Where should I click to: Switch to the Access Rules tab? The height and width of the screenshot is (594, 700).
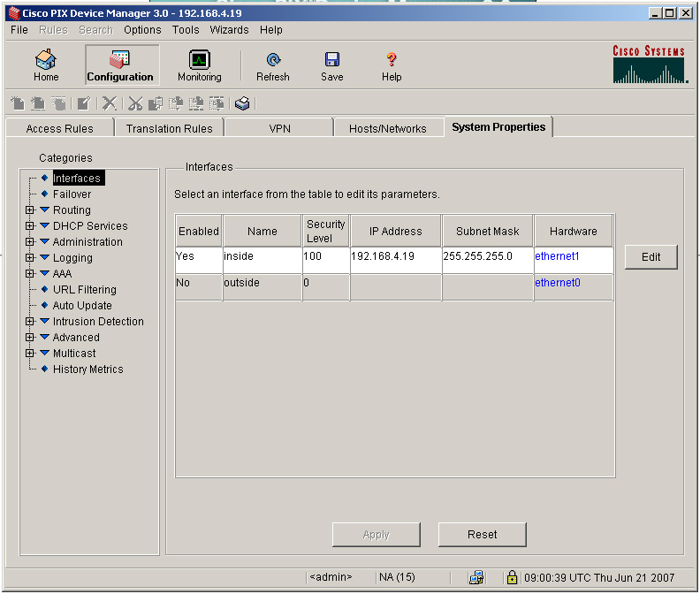pyautogui.click(x=60, y=128)
